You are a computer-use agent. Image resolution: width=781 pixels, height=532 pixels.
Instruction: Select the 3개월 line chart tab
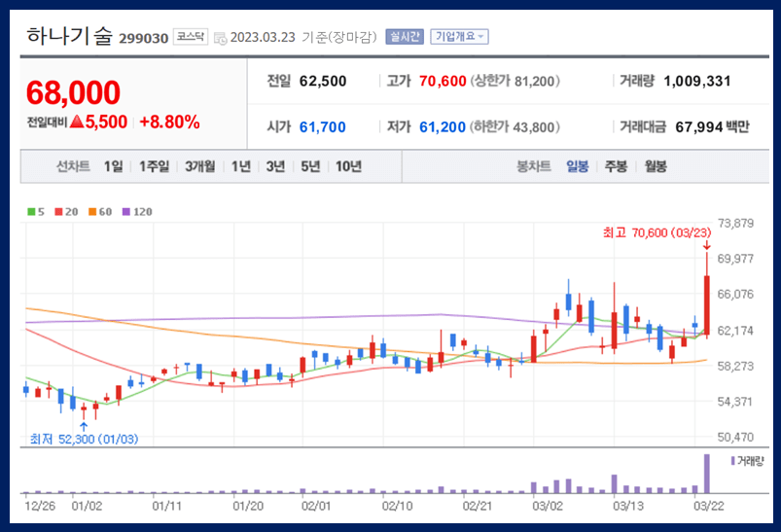tap(200, 166)
